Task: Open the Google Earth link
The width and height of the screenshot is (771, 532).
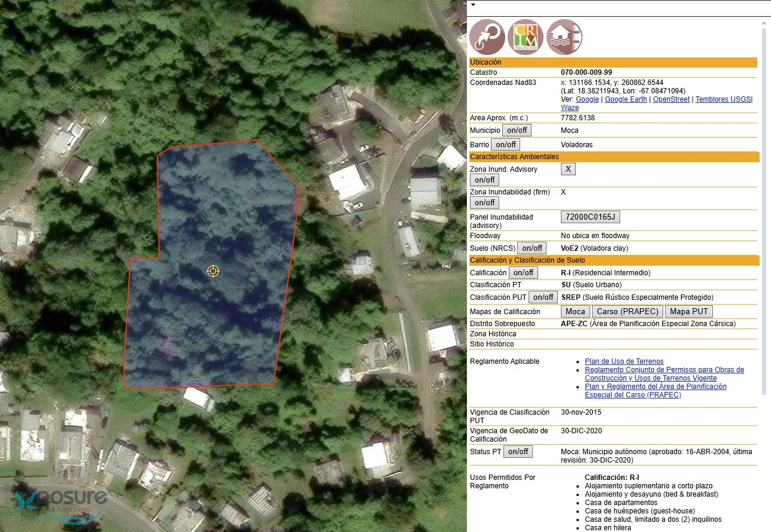Action: click(x=626, y=99)
